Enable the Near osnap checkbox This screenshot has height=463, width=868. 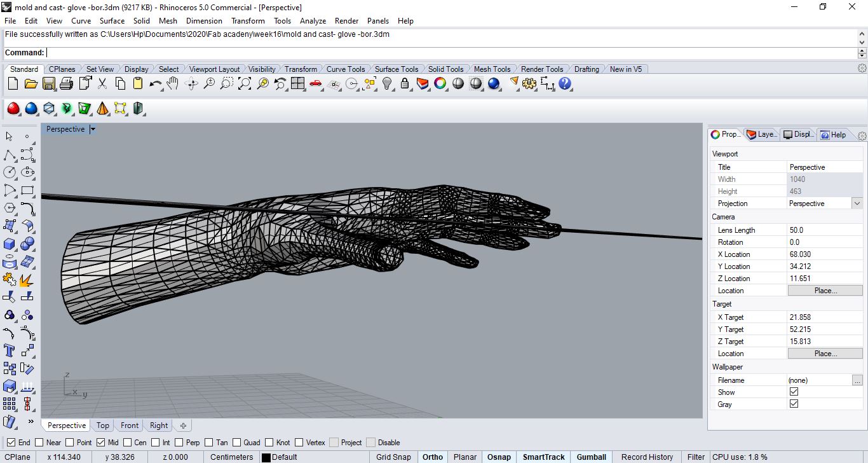click(x=39, y=443)
